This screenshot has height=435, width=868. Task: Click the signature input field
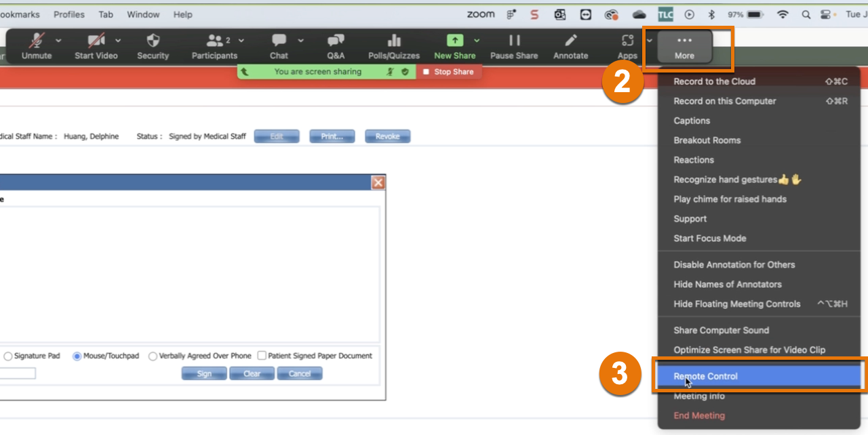[x=18, y=373]
